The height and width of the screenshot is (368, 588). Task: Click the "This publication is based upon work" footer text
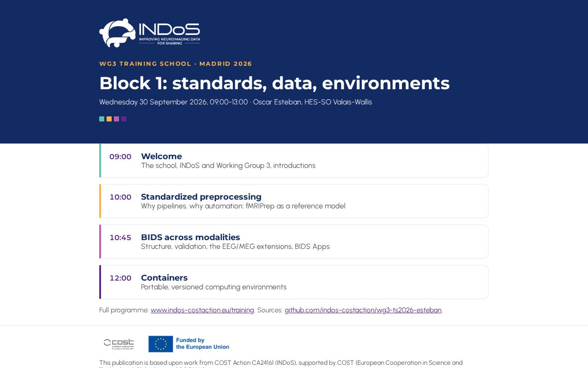[281, 363]
